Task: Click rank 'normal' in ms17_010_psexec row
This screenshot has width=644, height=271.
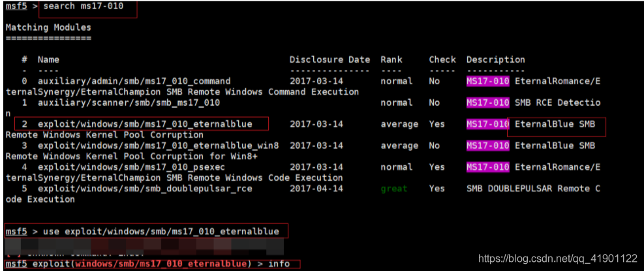Action: point(397,167)
